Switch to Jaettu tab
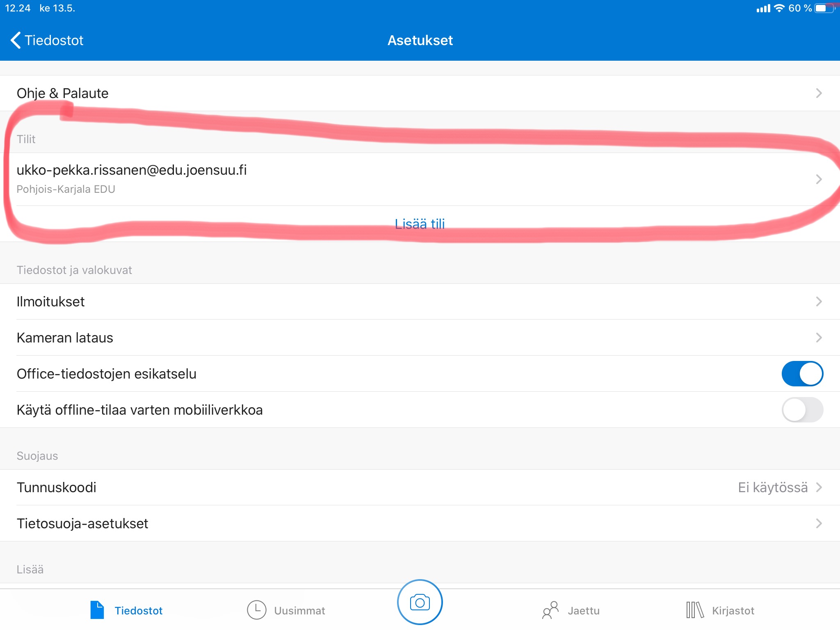The width and height of the screenshot is (840, 630). coord(583,611)
